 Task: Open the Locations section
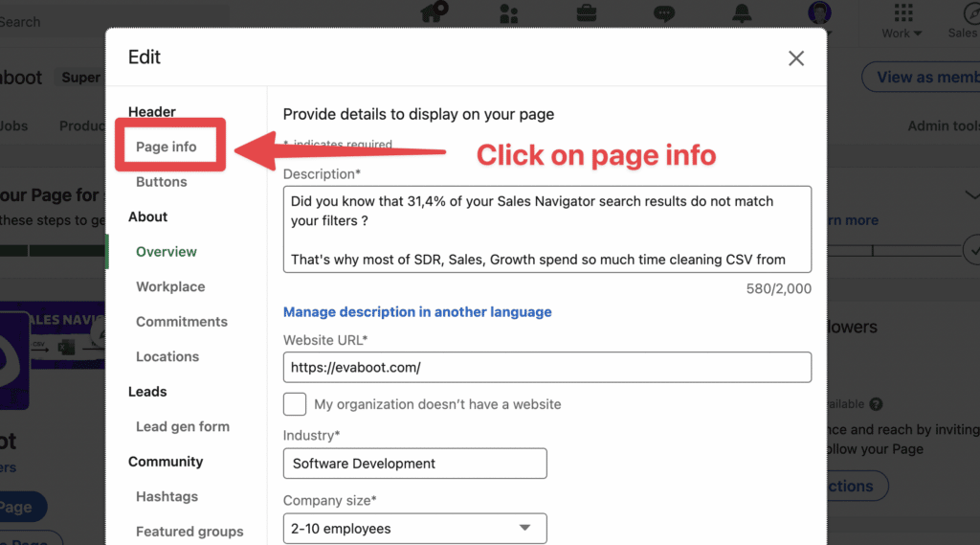tap(167, 356)
